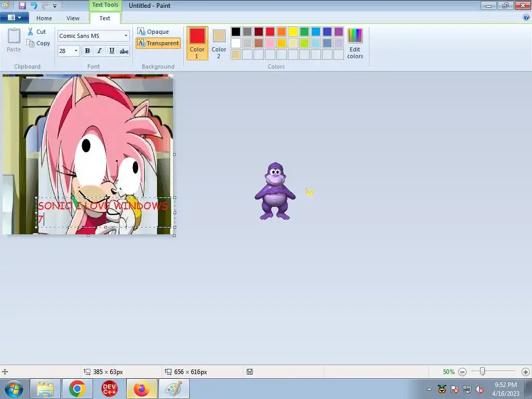This screenshot has height=399, width=532.
Task: Click the Paste clipboard button
Action: 14,40
